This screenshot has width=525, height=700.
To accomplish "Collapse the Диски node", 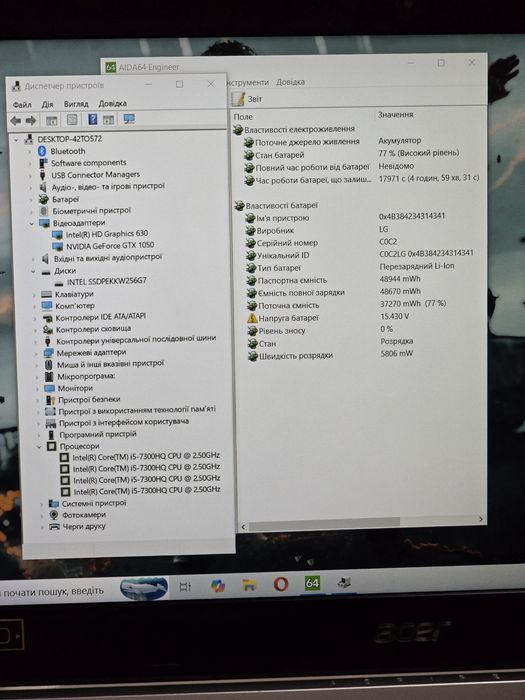I will point(33,271).
